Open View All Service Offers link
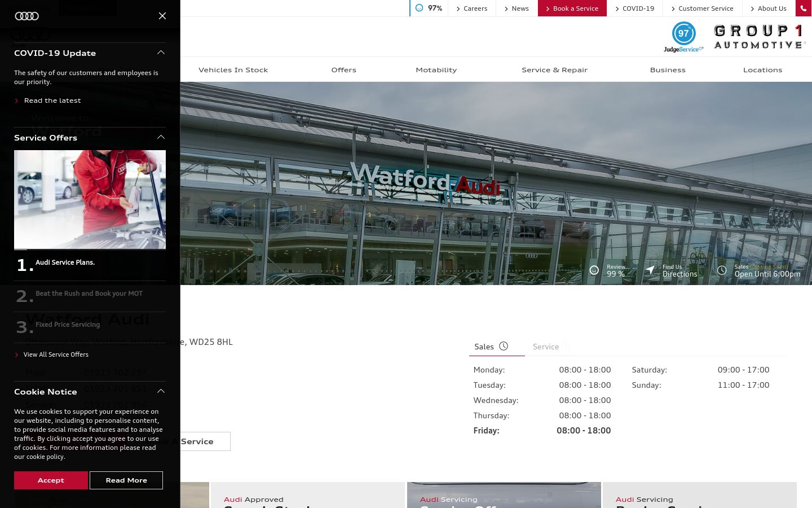812x508 pixels. pyautogui.click(x=56, y=354)
